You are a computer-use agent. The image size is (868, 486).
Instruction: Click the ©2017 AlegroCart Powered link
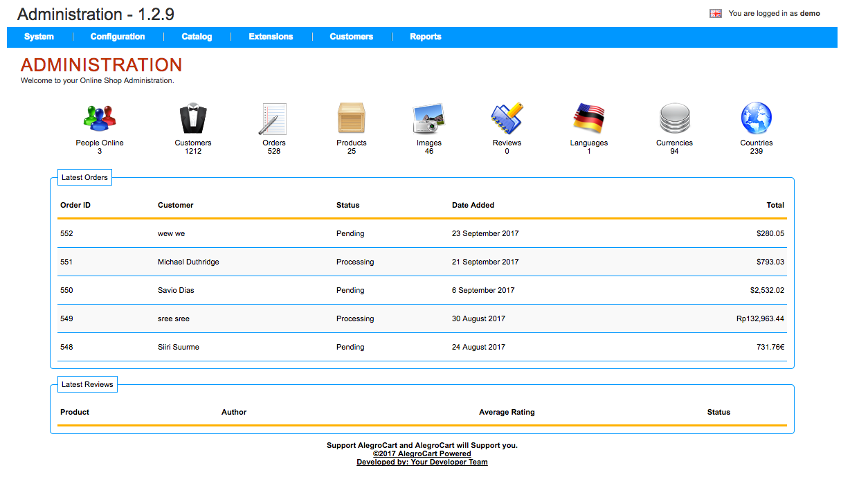pos(422,454)
